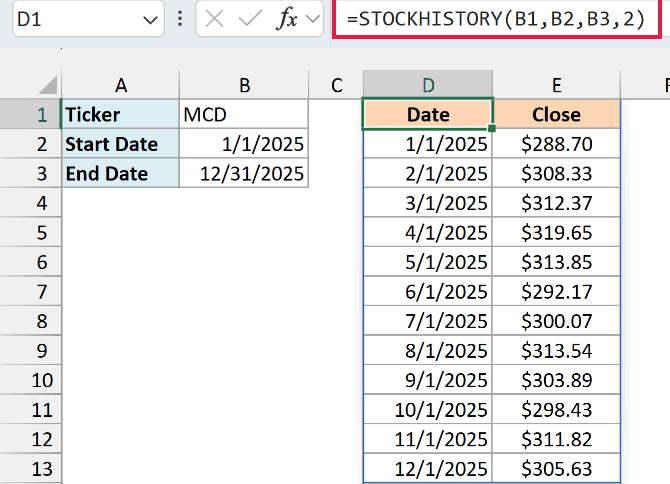Click the $308.33 close price
The width and height of the screenshot is (670, 484).
point(556,173)
